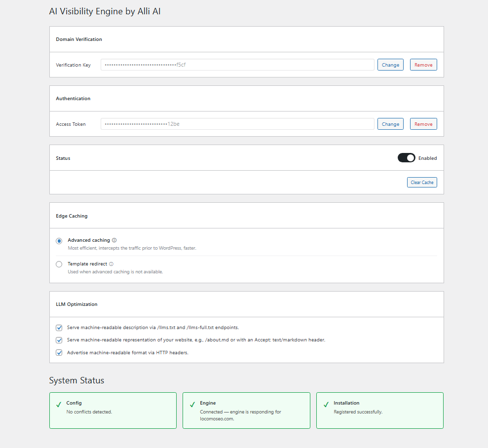Click the Status section label

(x=63, y=158)
